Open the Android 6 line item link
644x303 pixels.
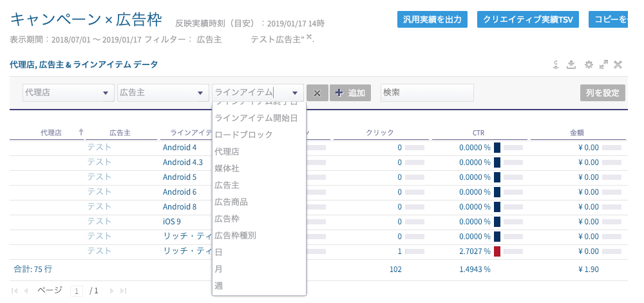pos(180,191)
